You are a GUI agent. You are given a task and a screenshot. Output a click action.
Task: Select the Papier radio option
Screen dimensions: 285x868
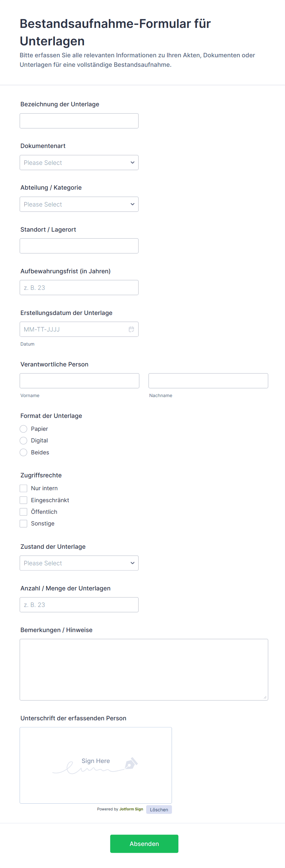pos(24,429)
